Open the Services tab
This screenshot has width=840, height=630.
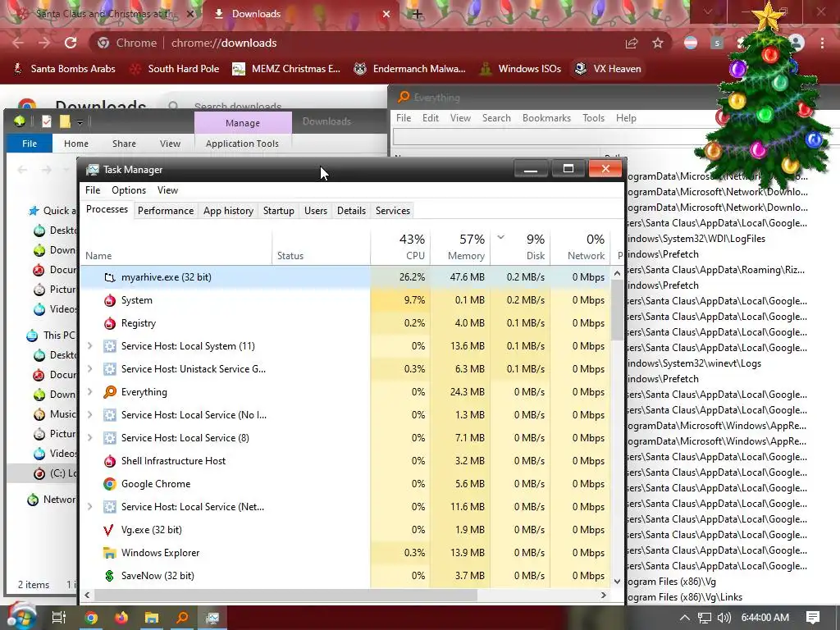[x=393, y=211]
